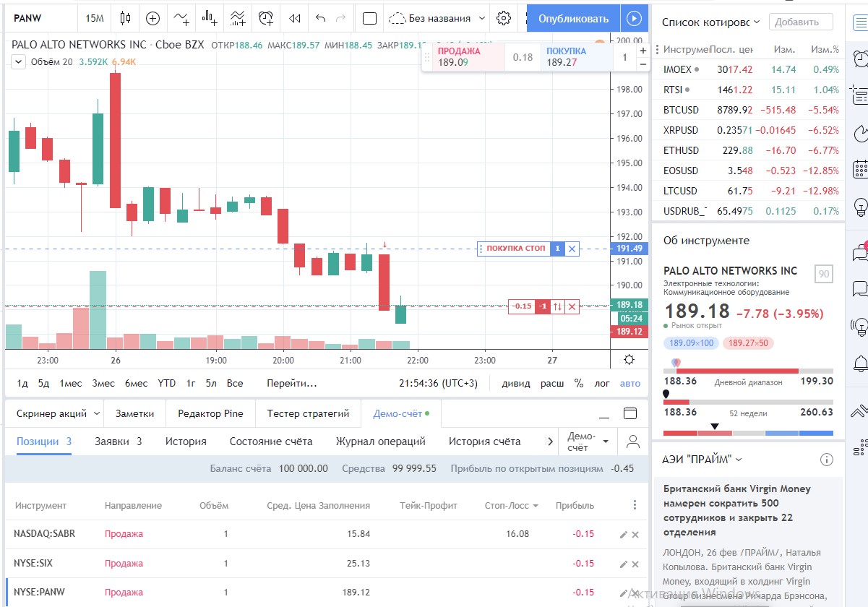Open watchlist panel in the right sidebar
This screenshot has height=607, width=868.
click(x=859, y=22)
